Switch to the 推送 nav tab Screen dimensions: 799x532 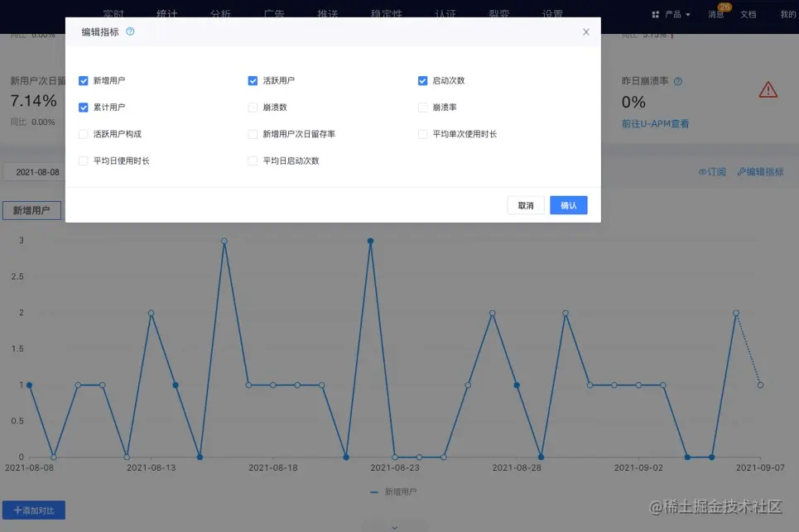(x=328, y=13)
